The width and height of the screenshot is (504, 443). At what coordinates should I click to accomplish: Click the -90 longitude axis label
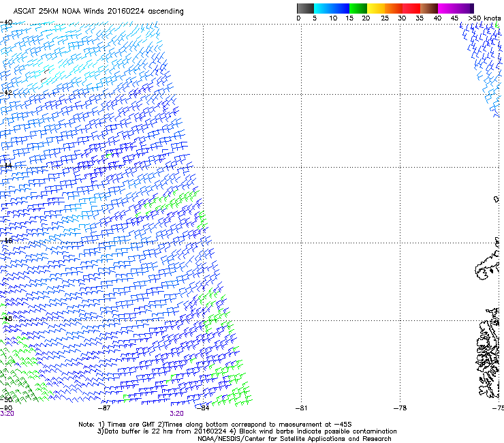6,408
